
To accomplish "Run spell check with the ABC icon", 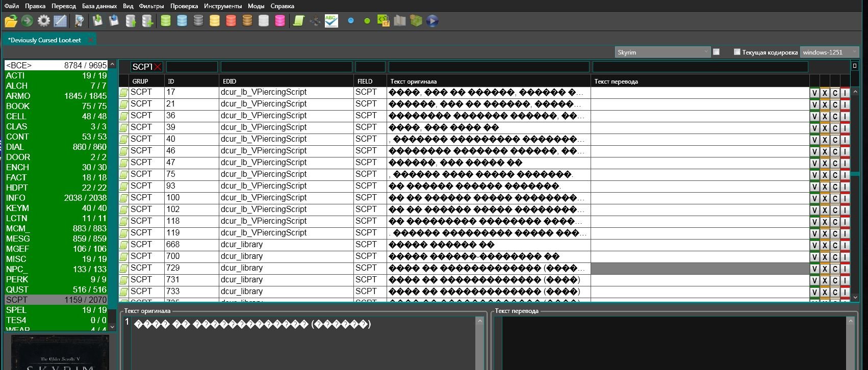I will tap(331, 21).
